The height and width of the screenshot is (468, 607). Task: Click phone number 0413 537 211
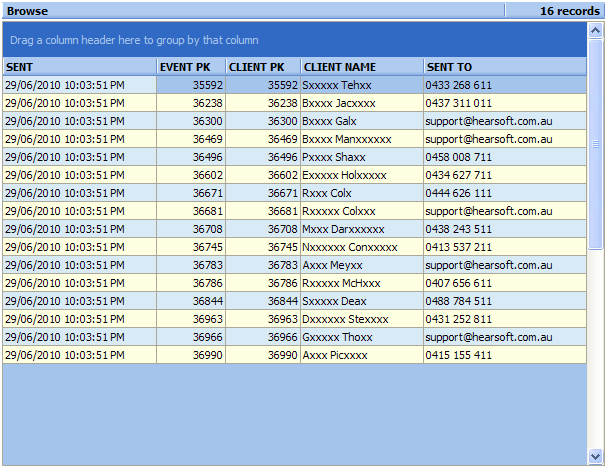pos(458,247)
